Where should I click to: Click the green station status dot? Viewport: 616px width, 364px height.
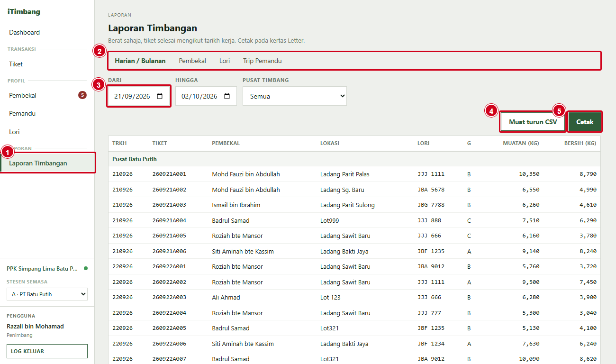pos(86,268)
